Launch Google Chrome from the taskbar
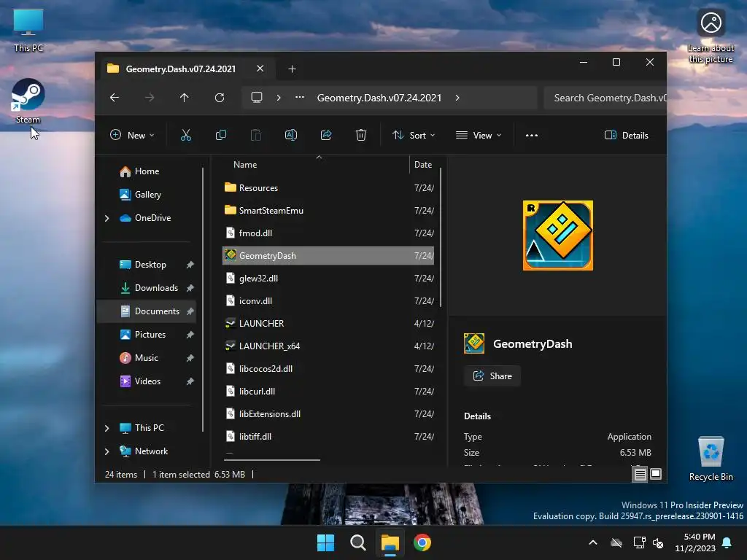Viewport: 747px width, 560px height. coord(422,542)
